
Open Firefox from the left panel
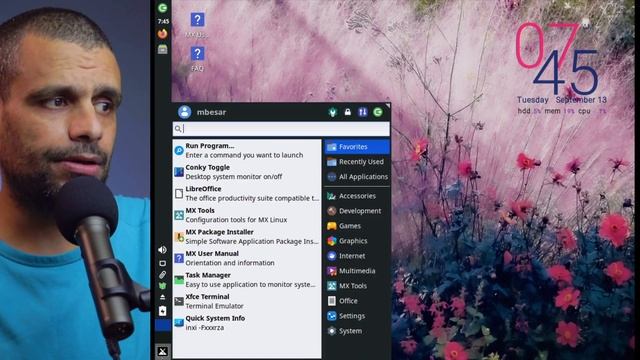[162, 33]
